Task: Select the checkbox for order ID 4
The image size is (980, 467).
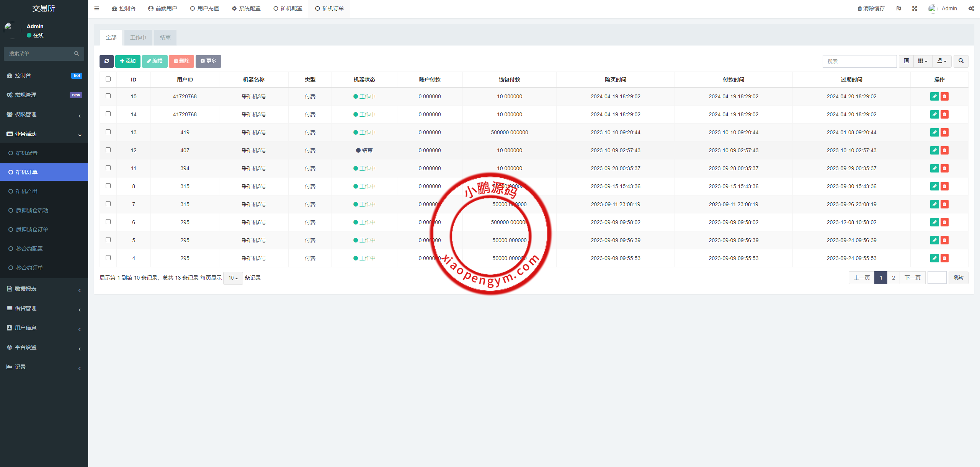Action: 108,258
